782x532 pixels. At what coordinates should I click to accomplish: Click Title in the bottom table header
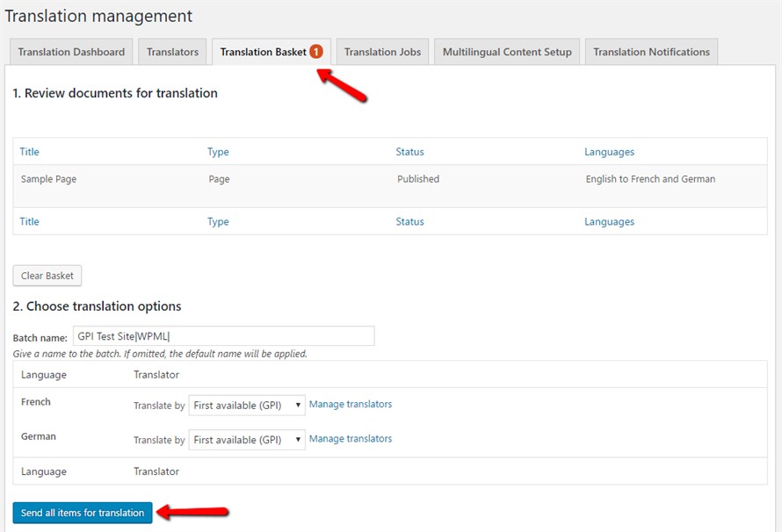pos(29,221)
